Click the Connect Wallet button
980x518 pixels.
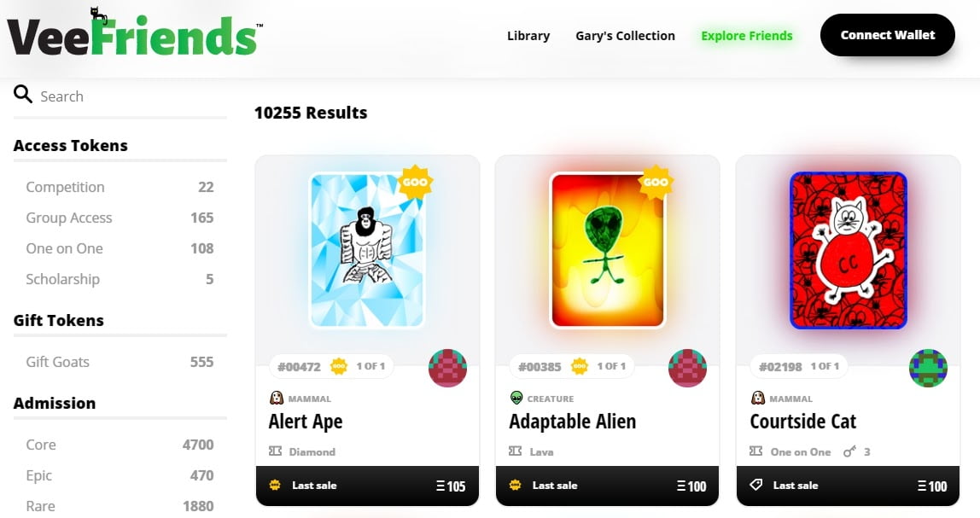tap(888, 35)
